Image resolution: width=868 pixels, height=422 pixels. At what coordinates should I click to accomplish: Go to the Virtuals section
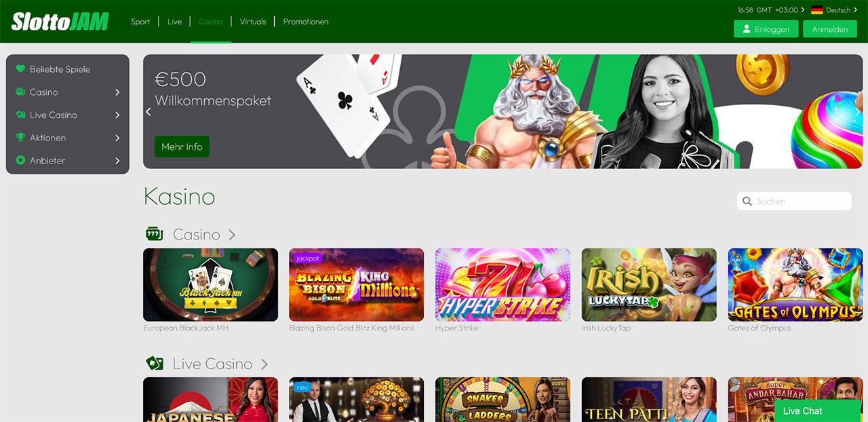253,22
